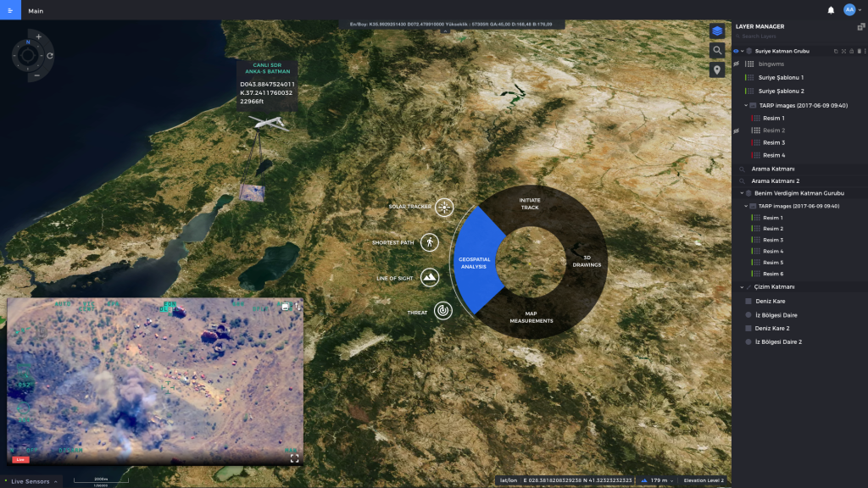This screenshot has width=868, height=488.
Task: Click the Elevation Level 2 button
Action: point(704,480)
